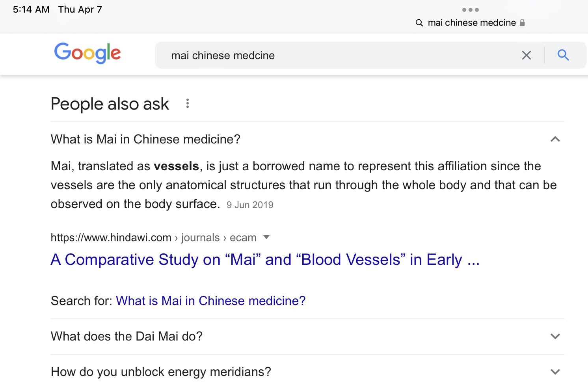Image resolution: width=588 pixels, height=389 pixels.
Task: Open 'A Comparative Study on Mai' result link
Action: 265,260
